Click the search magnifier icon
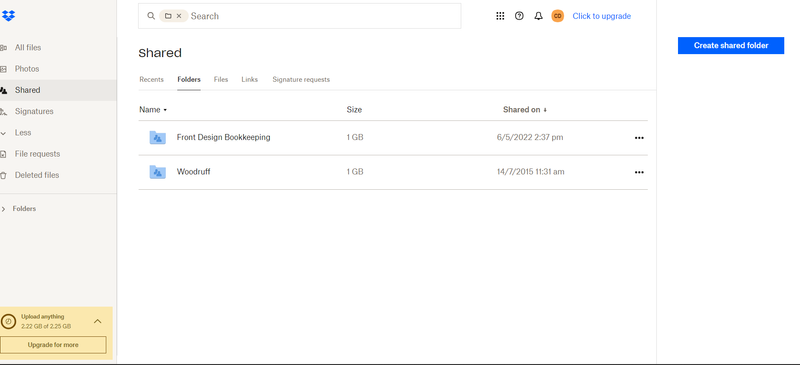The width and height of the screenshot is (800, 365). [x=151, y=16]
